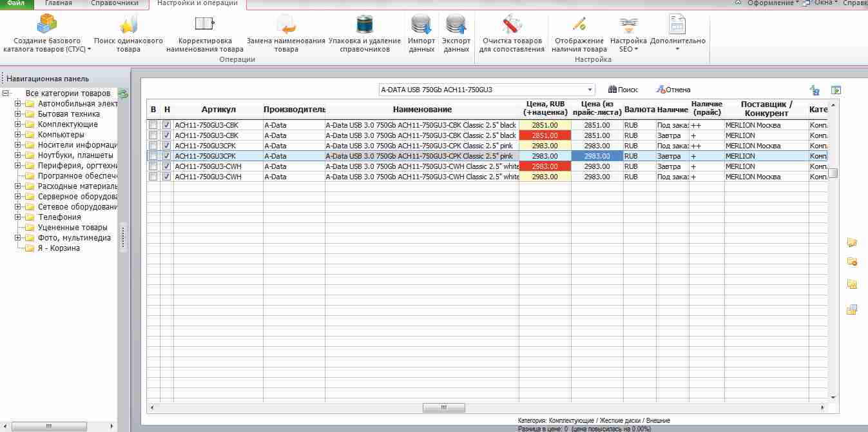Select Програмное обеспечение tree item

pyautogui.click(x=77, y=176)
